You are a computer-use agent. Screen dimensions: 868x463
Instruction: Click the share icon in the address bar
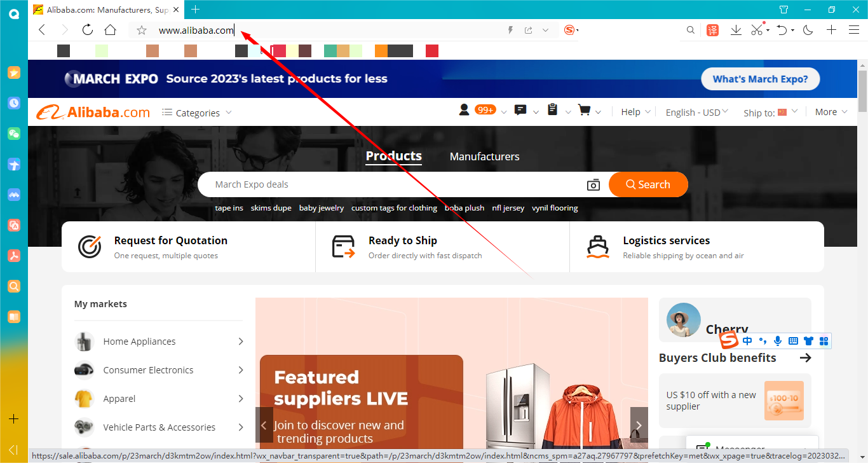(x=528, y=30)
